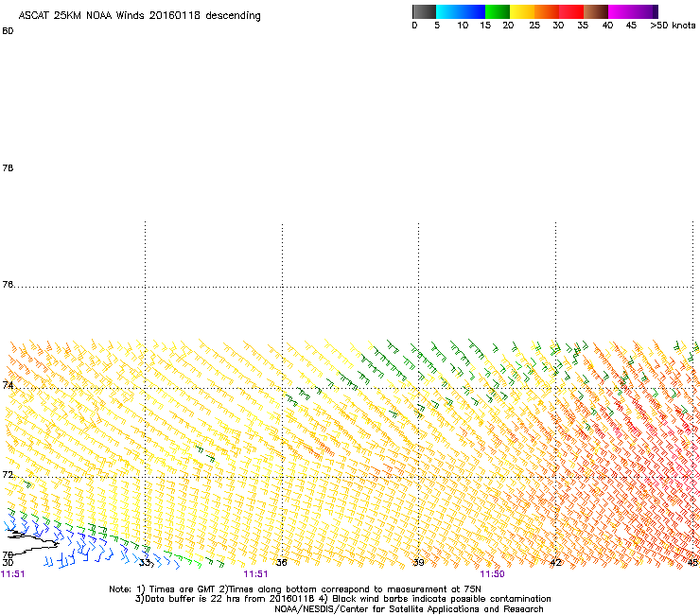
Task: Click the latitude label '72'
Action: click(x=8, y=474)
